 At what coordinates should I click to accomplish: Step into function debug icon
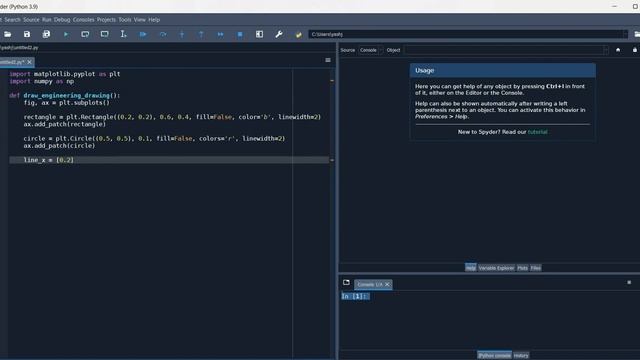tap(182, 34)
